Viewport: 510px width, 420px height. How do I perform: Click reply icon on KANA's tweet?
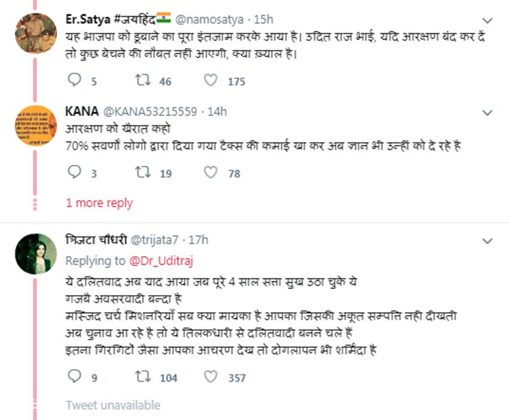point(74,173)
